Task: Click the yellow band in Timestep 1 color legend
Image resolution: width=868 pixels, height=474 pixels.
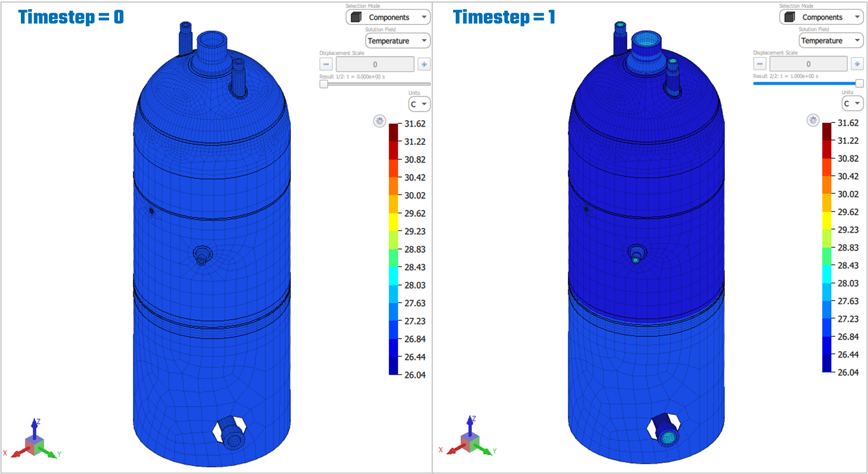Action: pos(827,221)
